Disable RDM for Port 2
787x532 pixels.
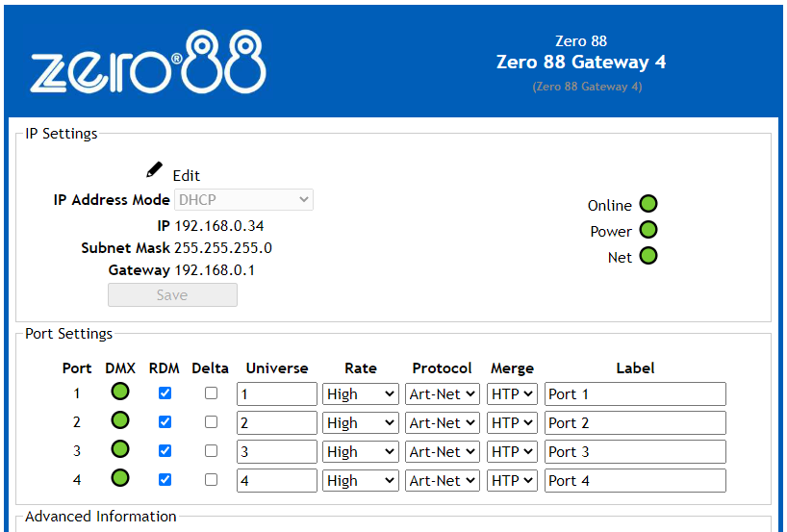coord(165,422)
